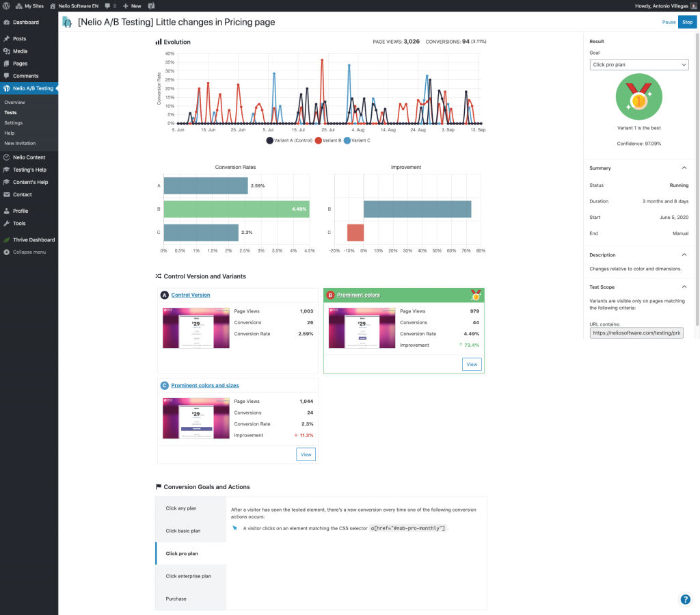The width and height of the screenshot is (700, 615).
Task: Click the Collapse menu arrow icon
Action: [7, 252]
